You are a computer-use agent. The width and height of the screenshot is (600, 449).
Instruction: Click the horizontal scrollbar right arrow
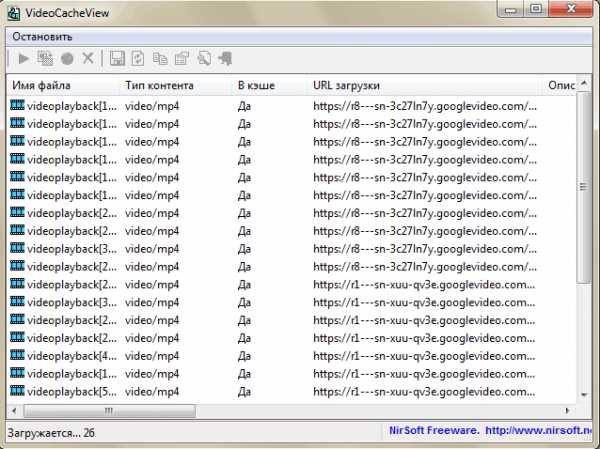(x=567, y=411)
